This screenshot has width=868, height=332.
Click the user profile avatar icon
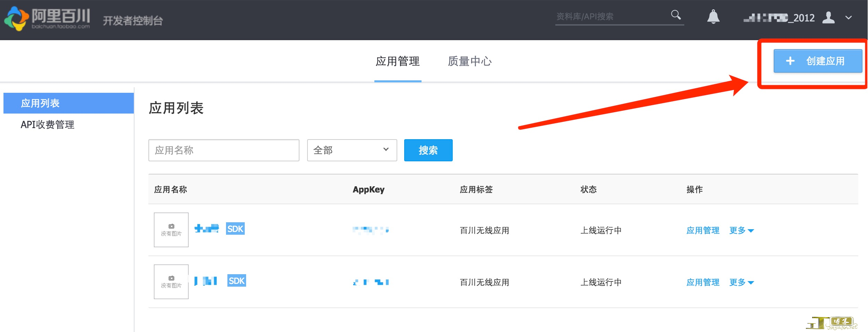point(828,17)
